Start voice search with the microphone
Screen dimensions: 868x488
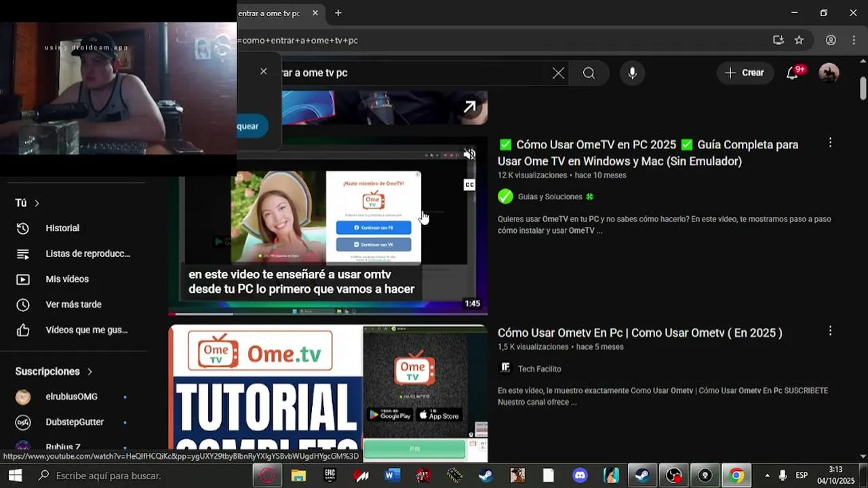[x=632, y=73]
